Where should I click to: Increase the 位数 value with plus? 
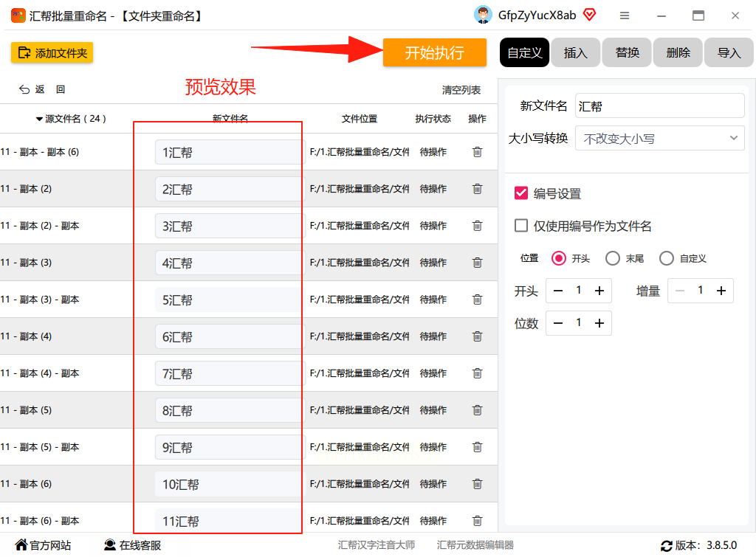(x=599, y=323)
